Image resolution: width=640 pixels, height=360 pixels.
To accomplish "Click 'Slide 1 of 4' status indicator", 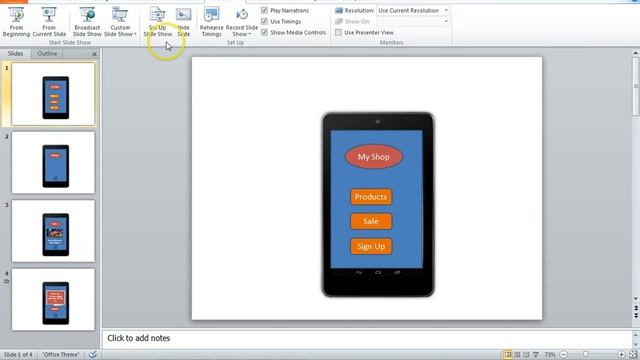I will [x=18, y=355].
